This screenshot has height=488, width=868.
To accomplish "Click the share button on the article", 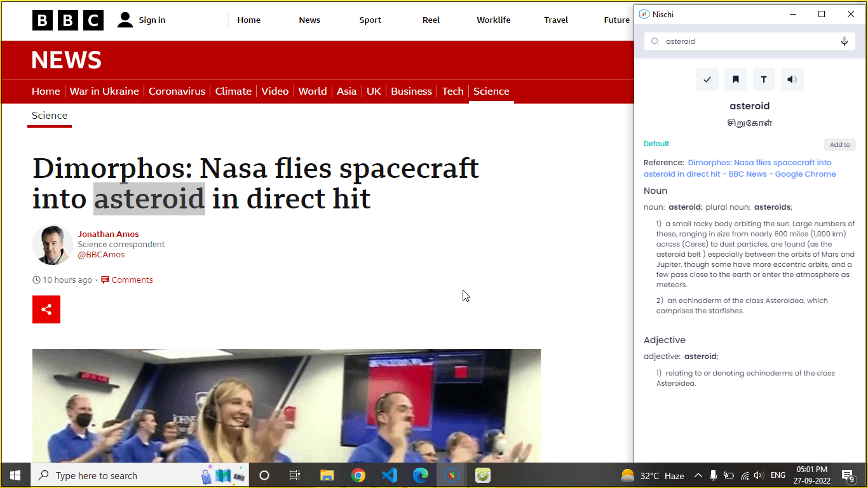I will pyautogui.click(x=46, y=309).
